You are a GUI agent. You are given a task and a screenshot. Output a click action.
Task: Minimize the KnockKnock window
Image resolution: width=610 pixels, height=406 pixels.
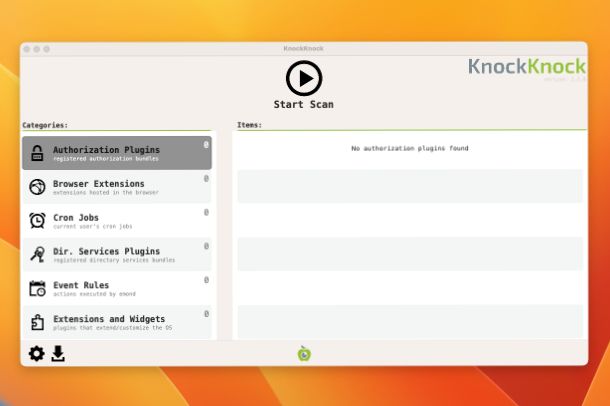tap(37, 49)
